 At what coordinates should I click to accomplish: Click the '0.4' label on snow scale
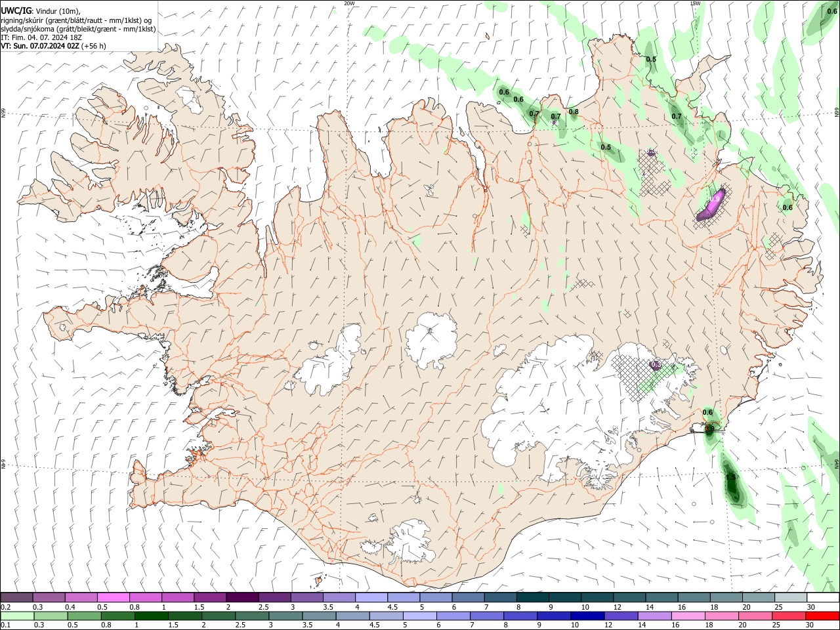(70, 607)
